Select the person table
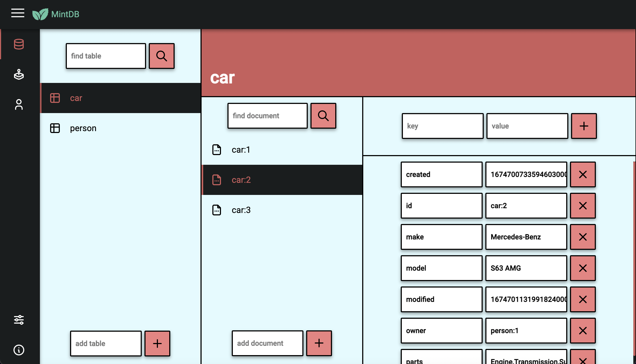The height and width of the screenshot is (364, 636). (x=83, y=128)
